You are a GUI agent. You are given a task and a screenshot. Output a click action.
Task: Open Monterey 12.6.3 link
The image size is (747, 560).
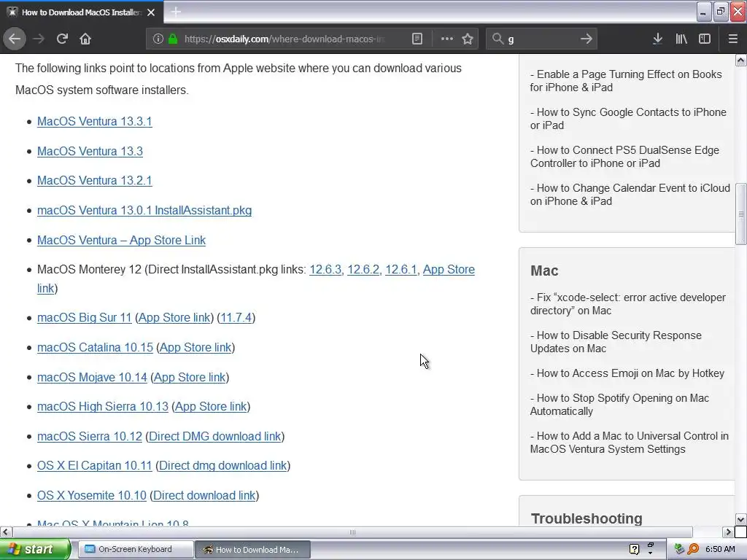point(325,270)
